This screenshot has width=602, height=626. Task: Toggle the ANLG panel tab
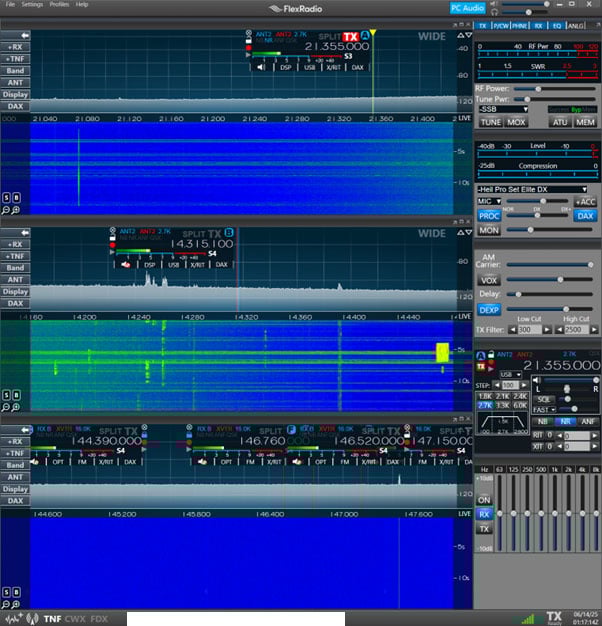[576, 26]
